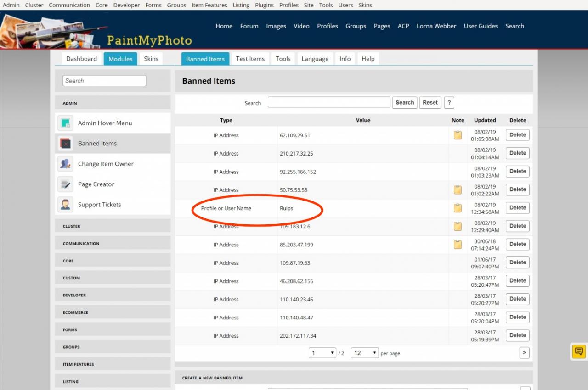Select the value 210.217.32.25
This screenshot has width=588, height=390.
coord(296,154)
